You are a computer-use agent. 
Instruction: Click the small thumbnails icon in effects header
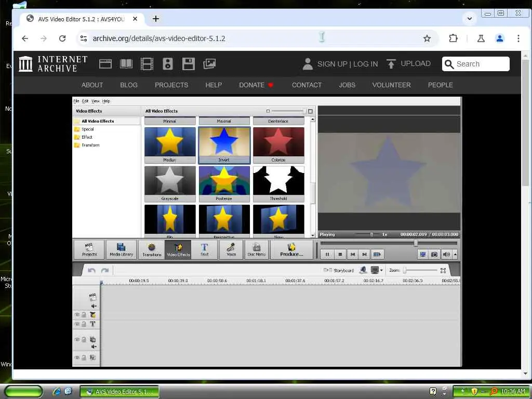click(268, 111)
